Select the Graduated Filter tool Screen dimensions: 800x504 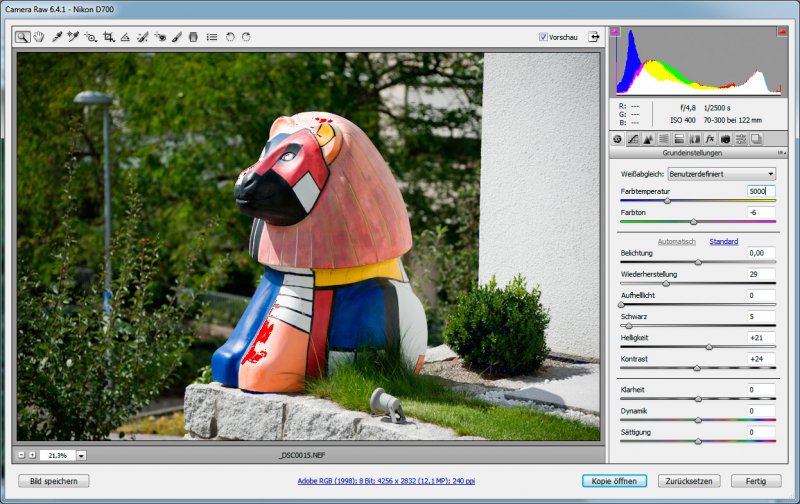pyautogui.click(x=193, y=37)
